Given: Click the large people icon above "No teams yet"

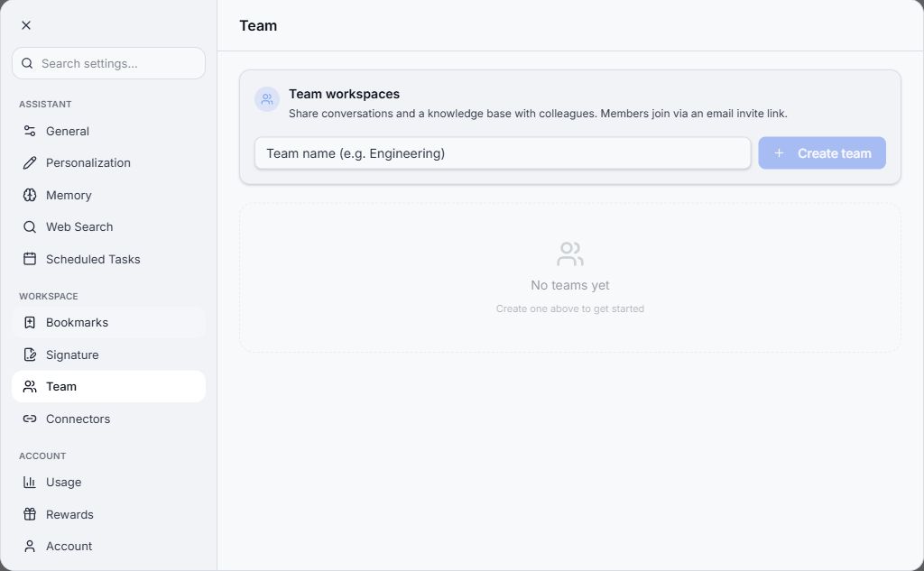Looking at the screenshot, I should (570, 254).
